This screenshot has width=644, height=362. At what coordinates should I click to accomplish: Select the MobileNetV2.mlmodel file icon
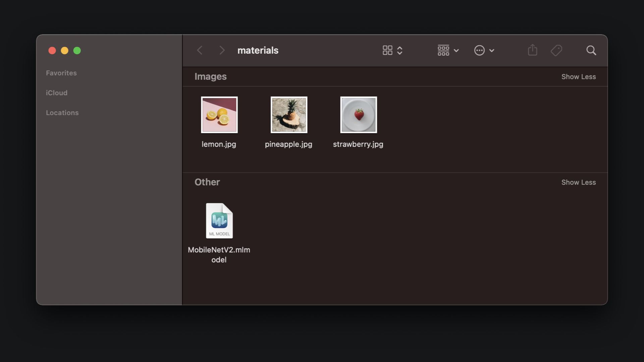click(219, 221)
